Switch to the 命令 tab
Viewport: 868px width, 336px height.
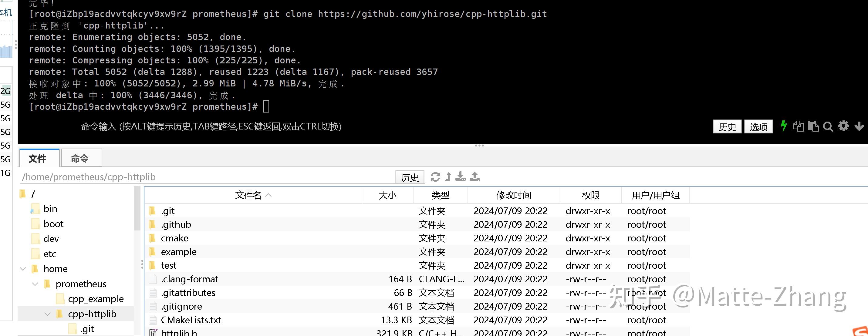80,158
